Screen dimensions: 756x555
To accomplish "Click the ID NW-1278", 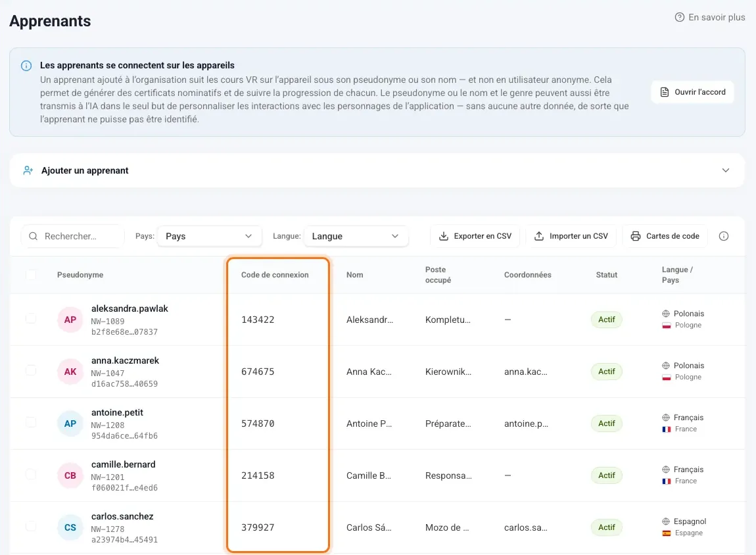I will (x=108, y=529).
